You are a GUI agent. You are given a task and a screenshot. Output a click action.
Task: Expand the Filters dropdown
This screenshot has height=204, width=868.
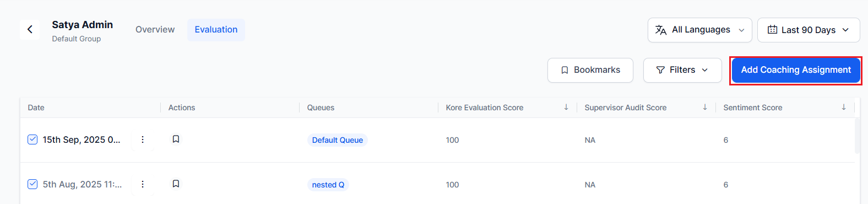pos(682,70)
